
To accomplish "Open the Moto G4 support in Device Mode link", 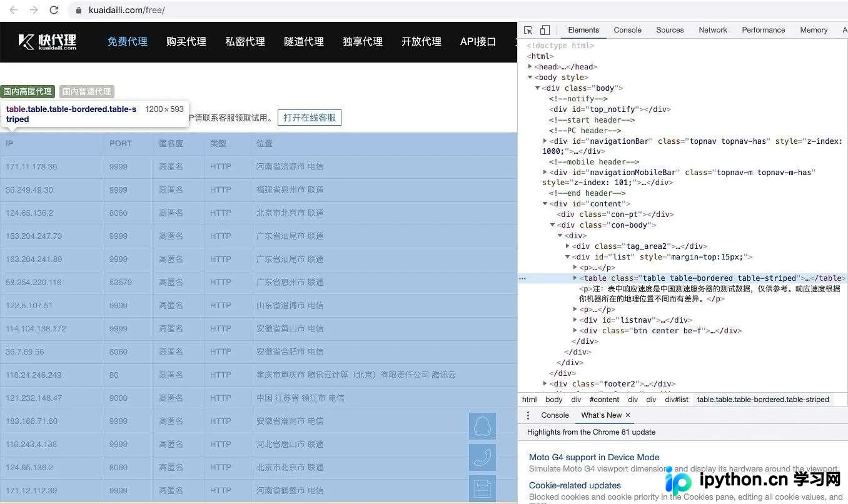I will (x=594, y=457).
